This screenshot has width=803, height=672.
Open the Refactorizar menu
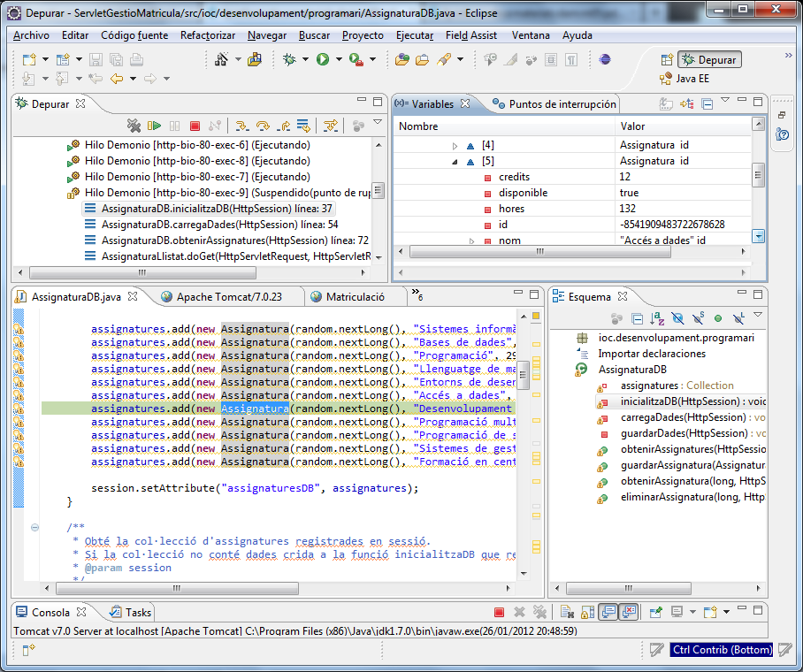pyautogui.click(x=208, y=35)
